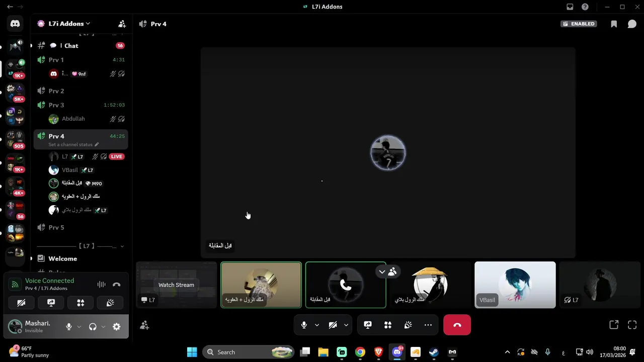Set a channel status pencil link
Viewport: 644px width, 362px height.
[x=73, y=145]
